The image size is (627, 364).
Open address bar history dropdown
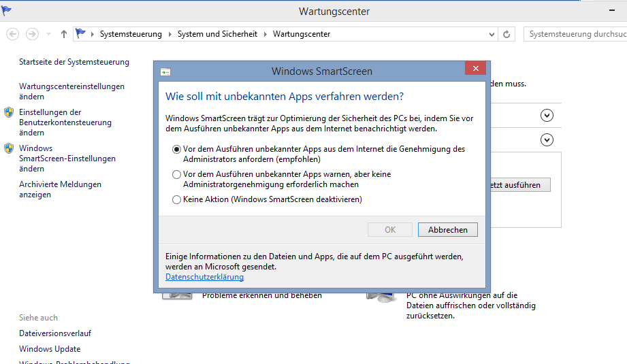pyautogui.click(x=492, y=35)
